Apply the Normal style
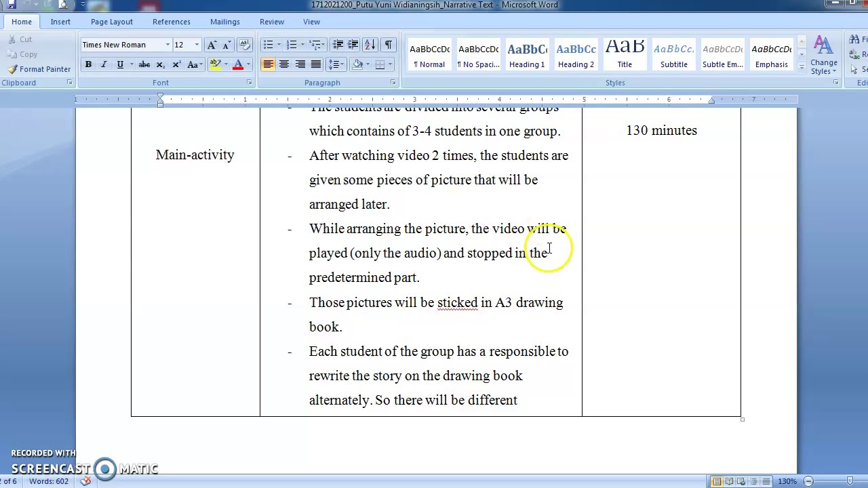This screenshot has height=488, width=868. [x=430, y=54]
